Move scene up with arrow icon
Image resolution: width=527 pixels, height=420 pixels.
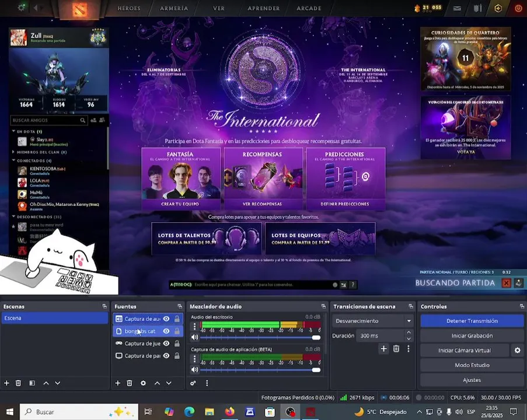pyautogui.click(x=46, y=383)
